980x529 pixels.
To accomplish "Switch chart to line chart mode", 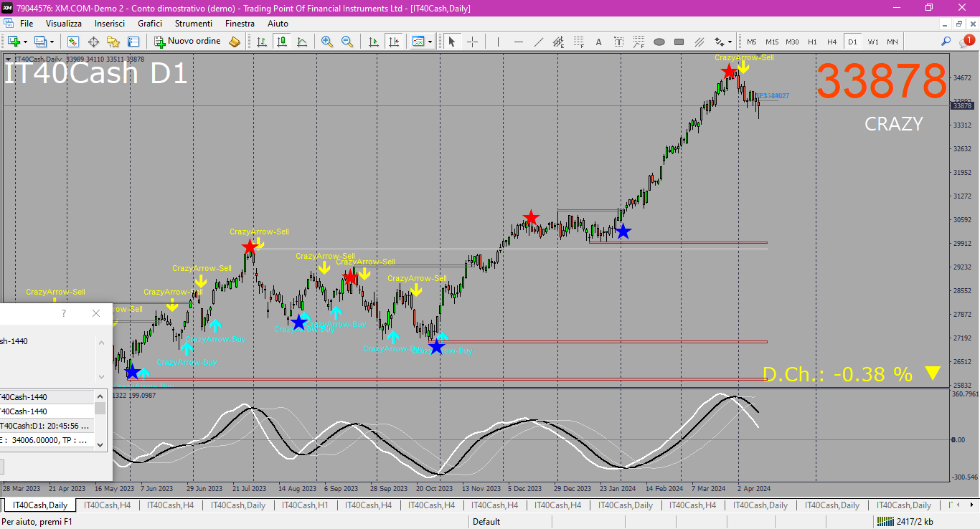I will [302, 42].
